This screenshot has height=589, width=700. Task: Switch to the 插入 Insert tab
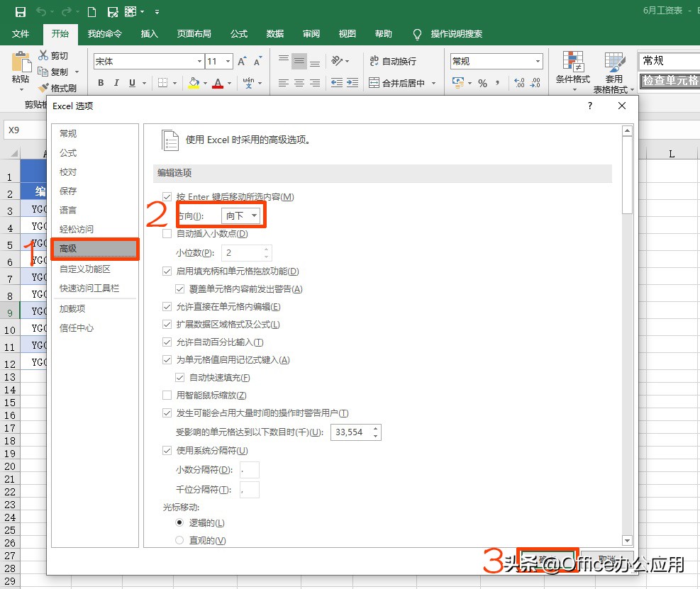149,34
